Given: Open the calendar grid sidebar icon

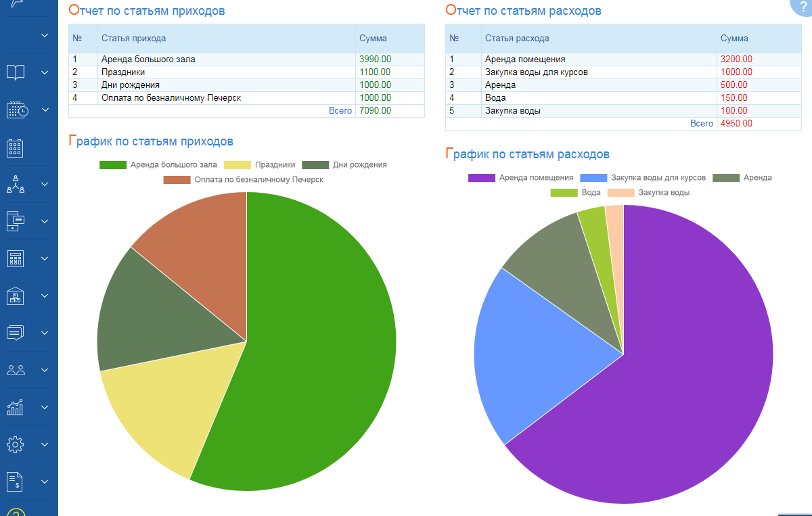Looking at the screenshot, I should pos(16,147).
